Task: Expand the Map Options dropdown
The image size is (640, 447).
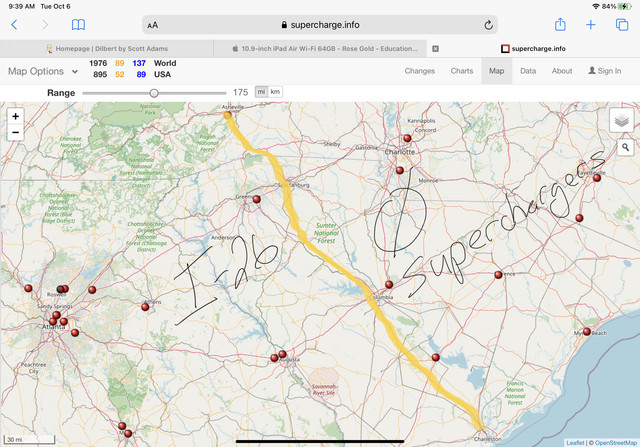Action: tap(43, 71)
